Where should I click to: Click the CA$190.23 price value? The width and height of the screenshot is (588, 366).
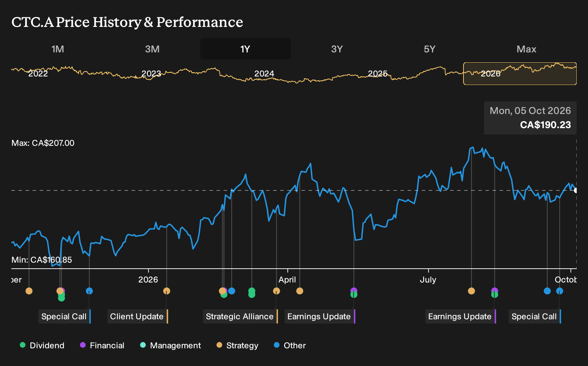(x=546, y=125)
